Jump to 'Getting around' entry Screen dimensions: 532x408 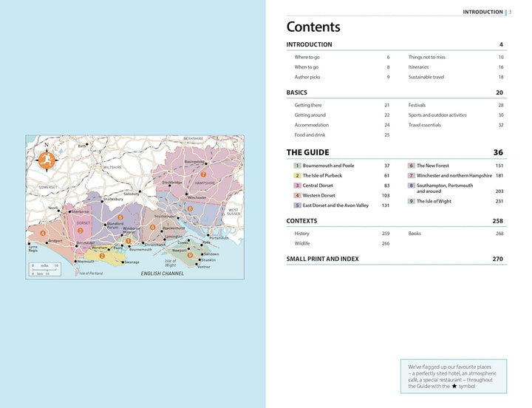310,115
